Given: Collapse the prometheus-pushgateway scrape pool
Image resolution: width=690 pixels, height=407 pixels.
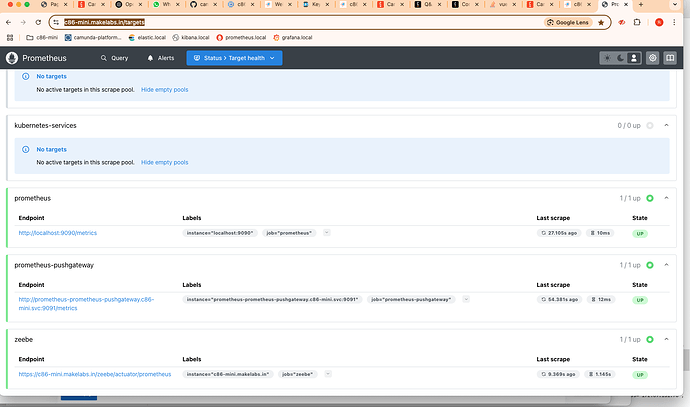Looking at the screenshot, I should pos(667,265).
